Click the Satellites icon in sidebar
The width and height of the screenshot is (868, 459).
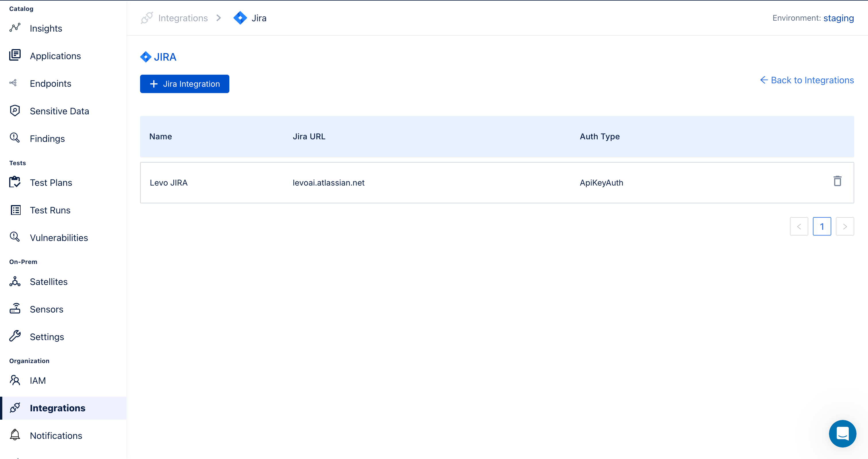tap(15, 281)
